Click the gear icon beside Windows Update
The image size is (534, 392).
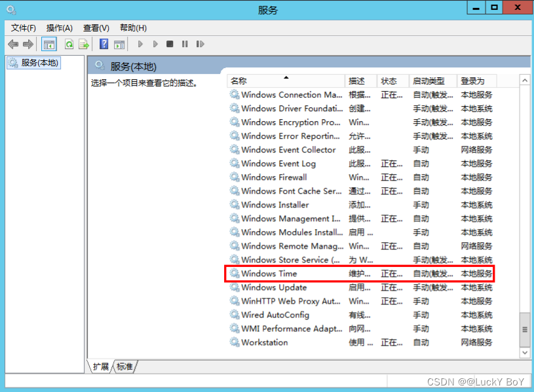235,287
